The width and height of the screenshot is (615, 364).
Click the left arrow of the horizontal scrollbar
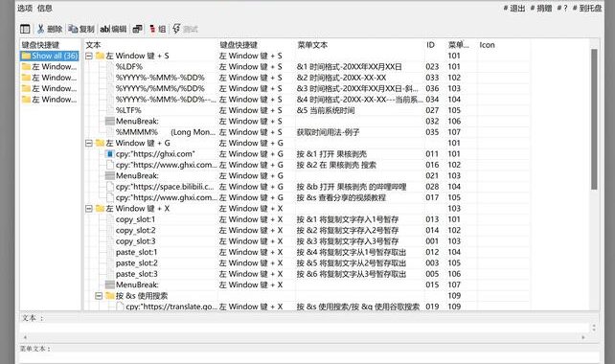tap(25, 337)
